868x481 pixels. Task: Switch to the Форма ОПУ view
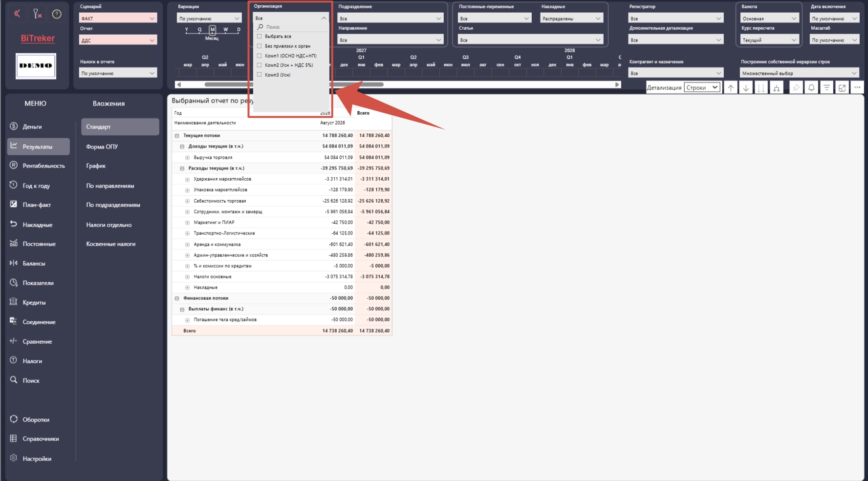(x=102, y=146)
